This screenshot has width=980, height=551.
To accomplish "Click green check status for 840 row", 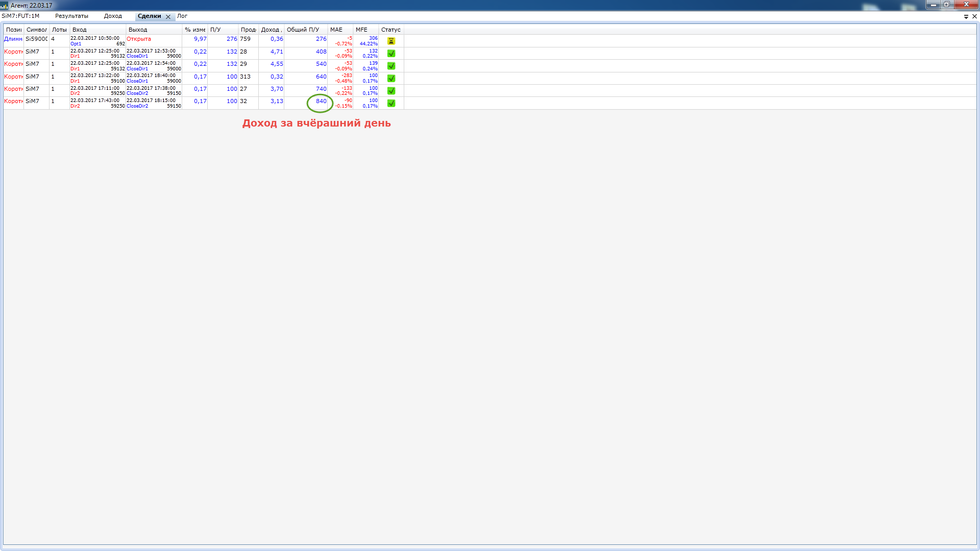I will [x=391, y=103].
